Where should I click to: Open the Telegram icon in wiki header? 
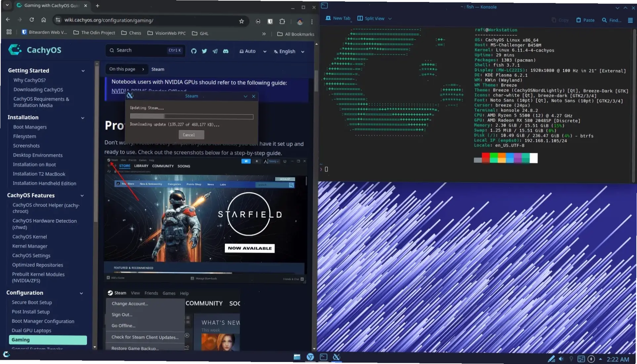point(215,51)
